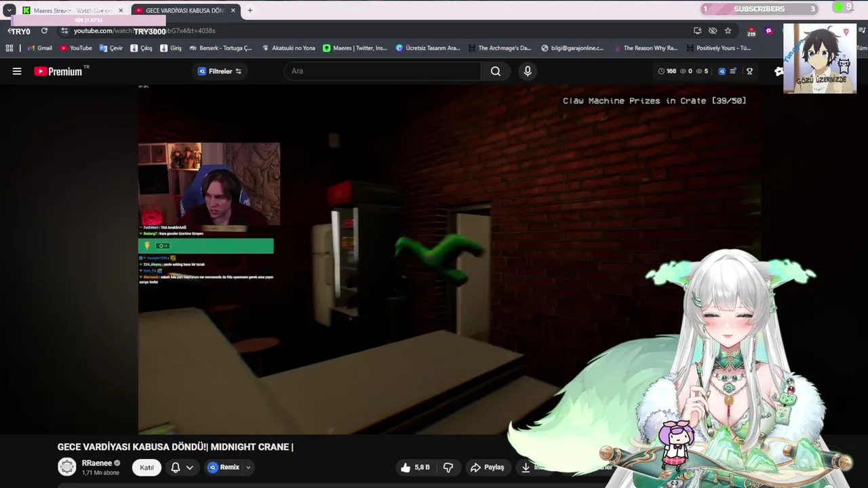Open the vidIQ badge in header stats

pyautogui.click(x=722, y=71)
